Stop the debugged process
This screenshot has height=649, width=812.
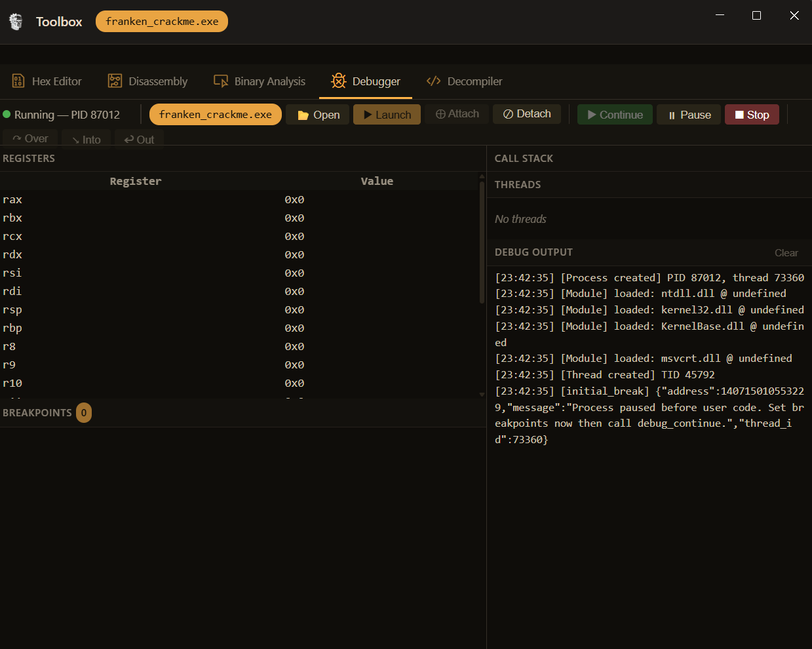[752, 115]
